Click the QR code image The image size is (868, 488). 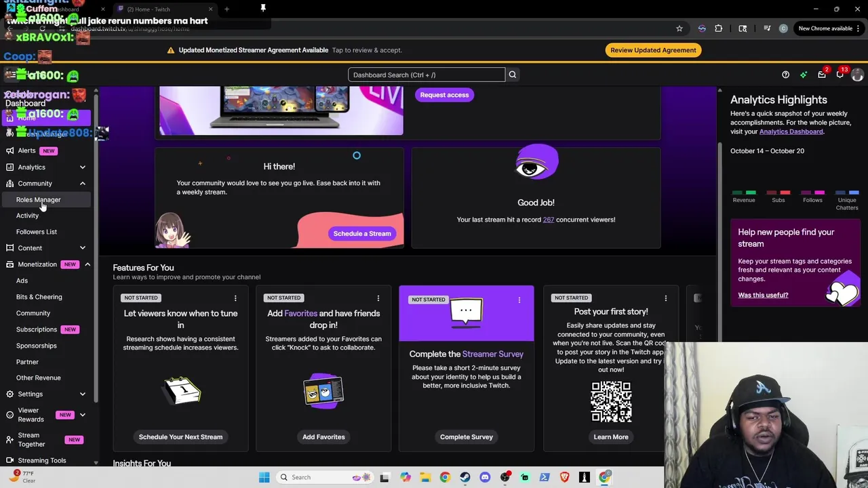point(611,402)
